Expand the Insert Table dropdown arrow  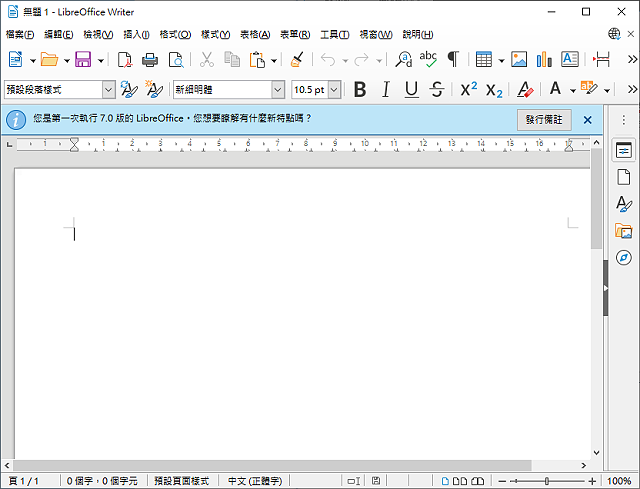[x=501, y=61]
